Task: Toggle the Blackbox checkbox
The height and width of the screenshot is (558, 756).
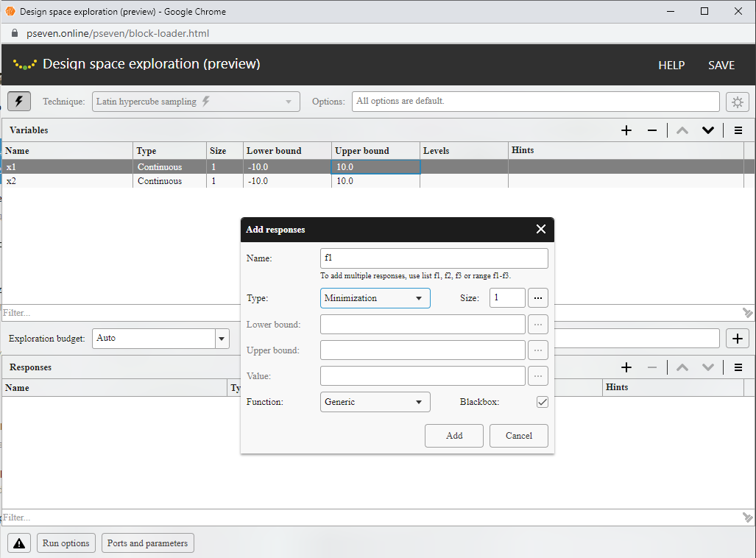Action: tap(543, 402)
